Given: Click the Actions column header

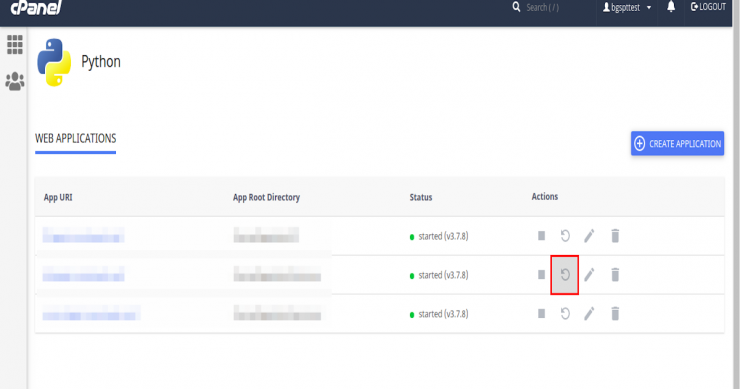Looking at the screenshot, I should 545,196.
